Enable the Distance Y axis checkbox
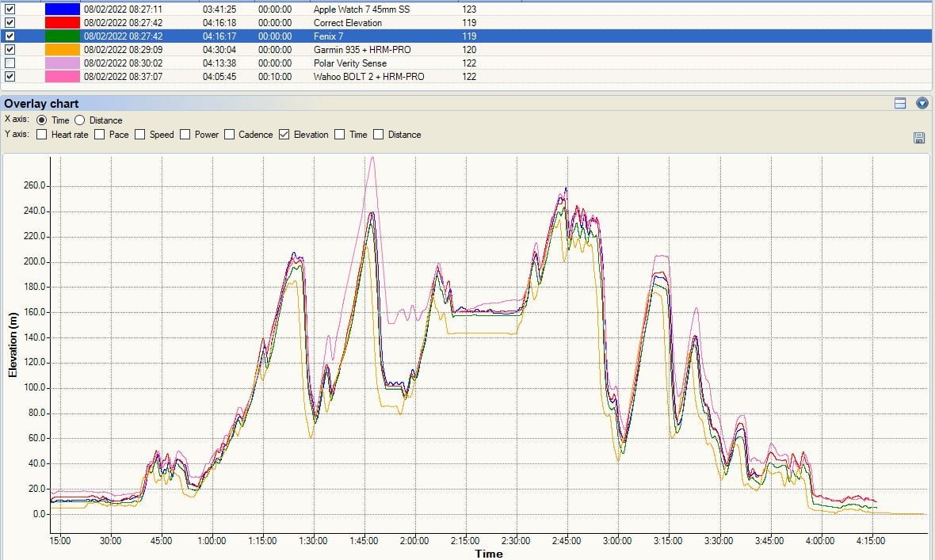Viewport: 935px width, 560px height. [378, 135]
